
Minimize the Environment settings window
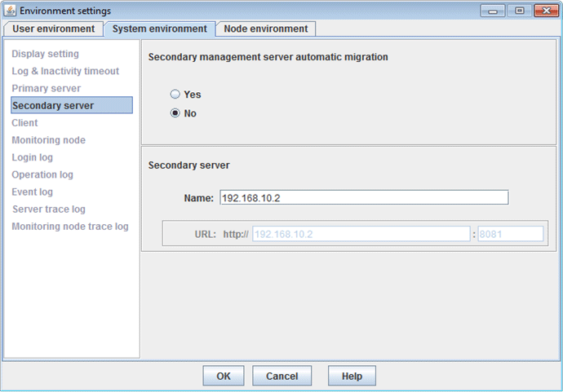pyautogui.click(x=493, y=11)
